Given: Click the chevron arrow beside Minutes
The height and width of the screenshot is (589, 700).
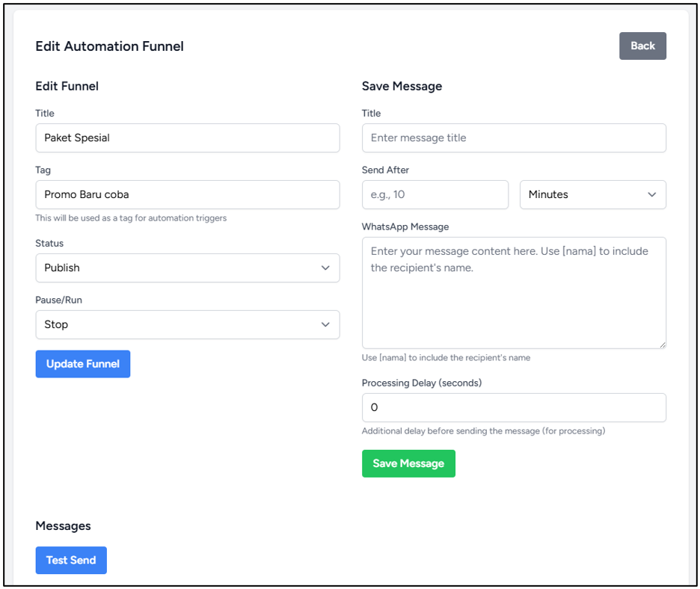Looking at the screenshot, I should point(652,194).
